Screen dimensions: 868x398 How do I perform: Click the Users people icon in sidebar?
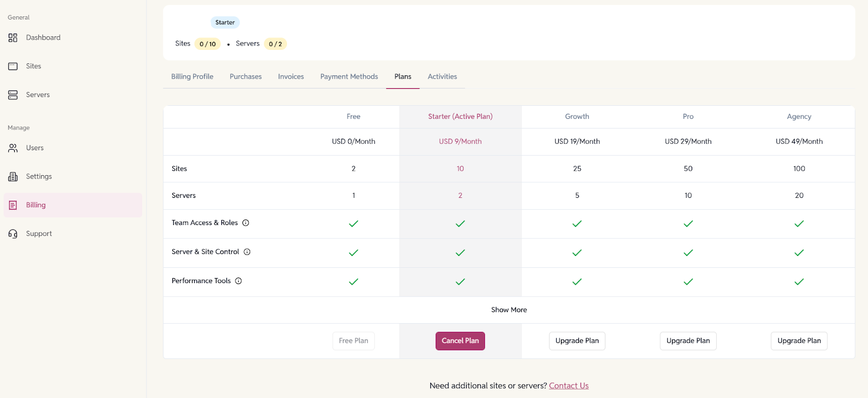pyautogui.click(x=13, y=148)
